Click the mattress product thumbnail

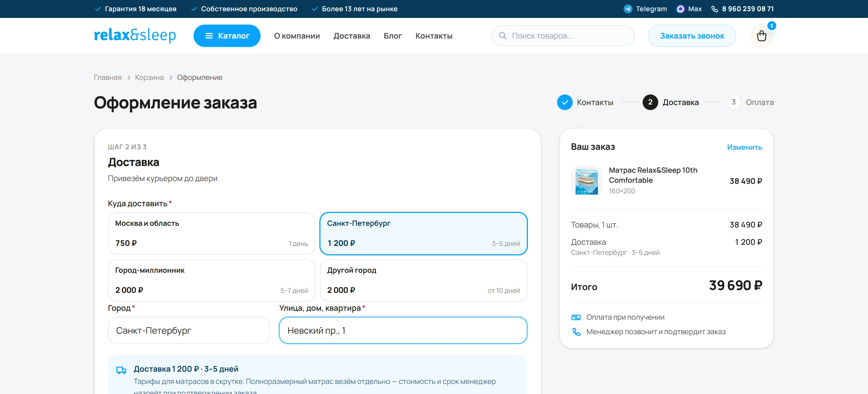[x=586, y=181]
